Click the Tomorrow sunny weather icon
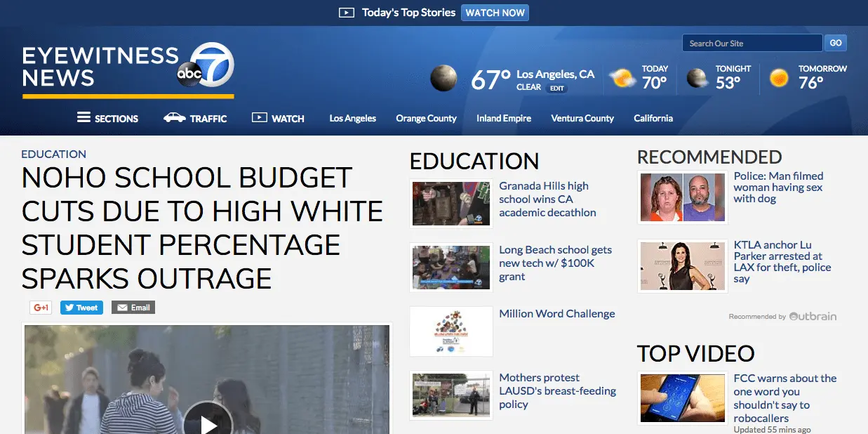Screen dimensions: 868x434 click(x=779, y=78)
